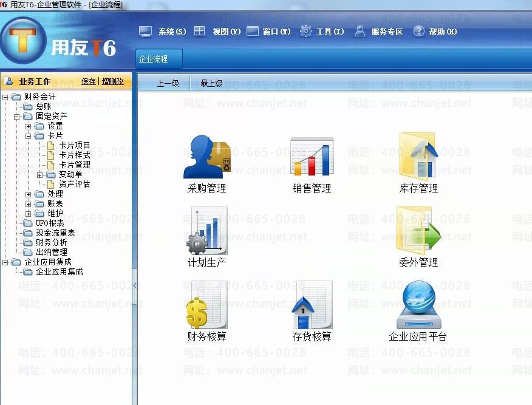Click the 增删改 link

click(112, 81)
